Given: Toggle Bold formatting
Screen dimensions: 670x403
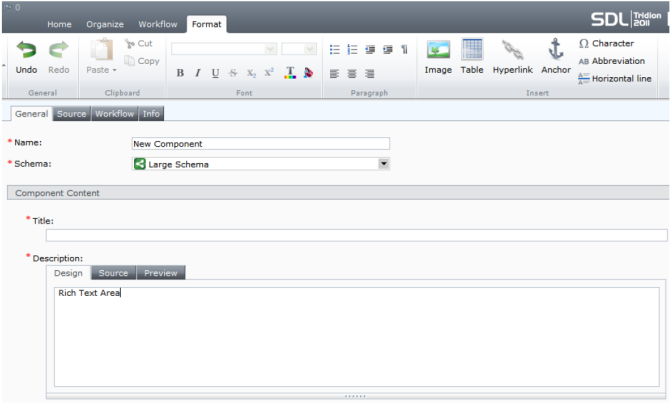Looking at the screenshot, I should pyautogui.click(x=180, y=73).
